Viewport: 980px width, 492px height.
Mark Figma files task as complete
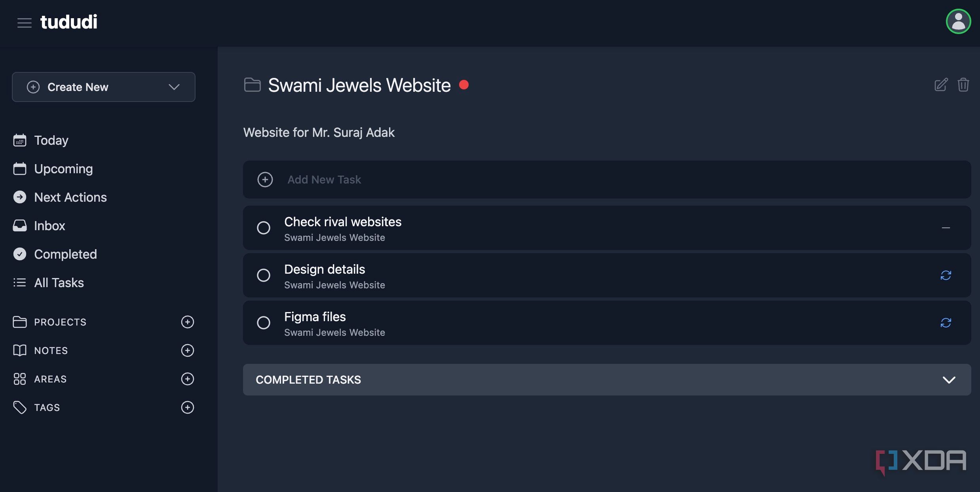(264, 323)
